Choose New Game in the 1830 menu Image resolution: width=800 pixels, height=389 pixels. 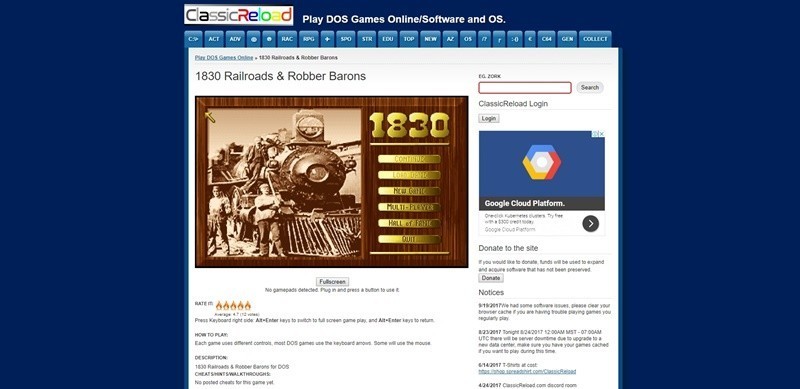click(x=409, y=191)
